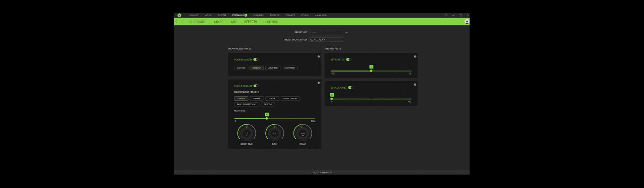Screen dimensions: 644x188
Task: Switch to the Mixer tab
Action: point(219,22)
